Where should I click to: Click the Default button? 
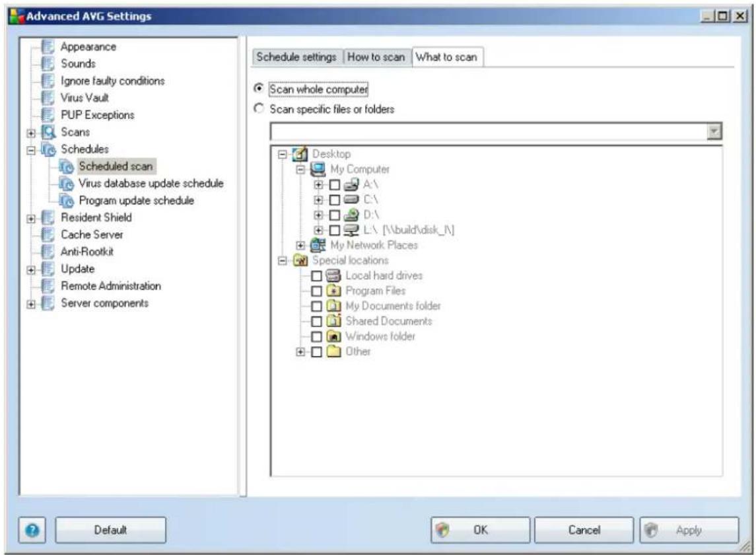pos(110,531)
